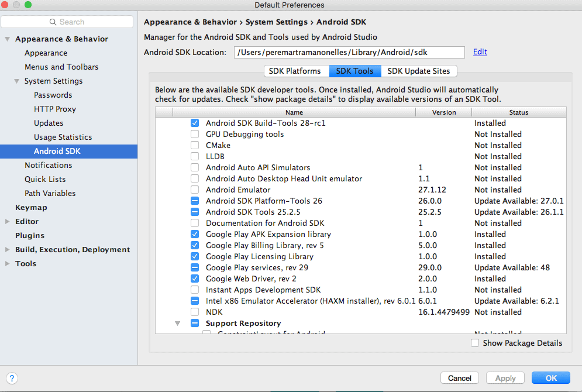Enable the CMake checkbox
The image size is (582, 392).
(195, 145)
